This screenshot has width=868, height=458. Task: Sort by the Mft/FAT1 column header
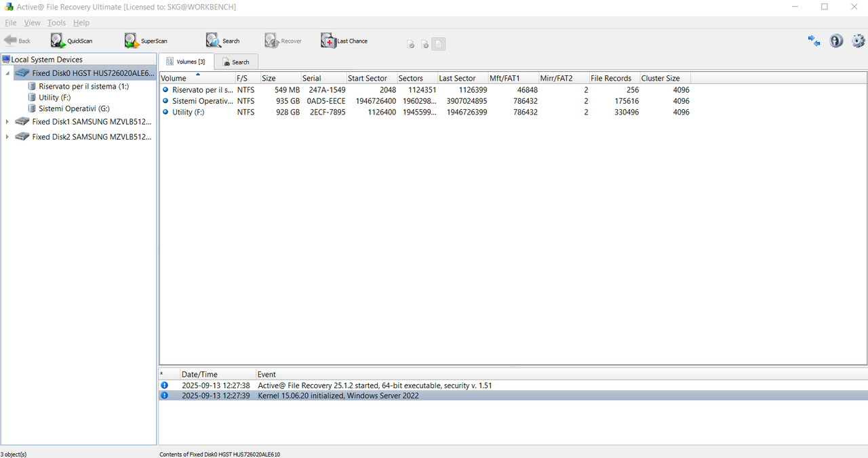(x=513, y=78)
